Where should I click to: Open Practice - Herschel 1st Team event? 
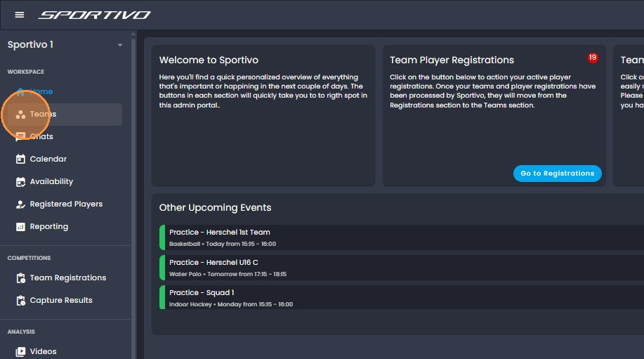[x=402, y=237]
